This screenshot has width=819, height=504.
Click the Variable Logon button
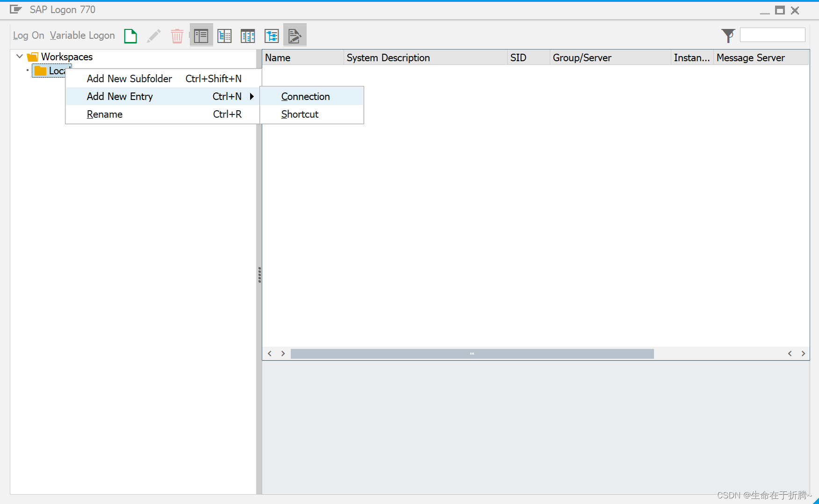(82, 35)
